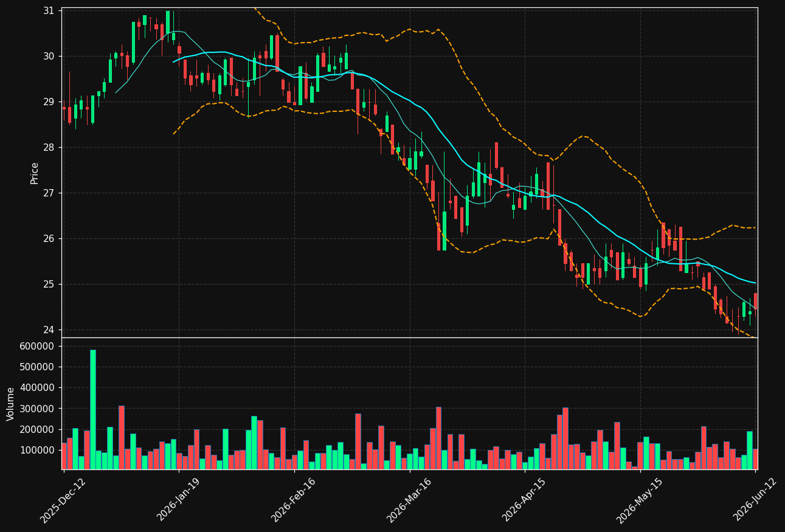Screen dimensions: 785x532
Task: Click the Volume axis title
Action: pyautogui.click(x=10, y=404)
